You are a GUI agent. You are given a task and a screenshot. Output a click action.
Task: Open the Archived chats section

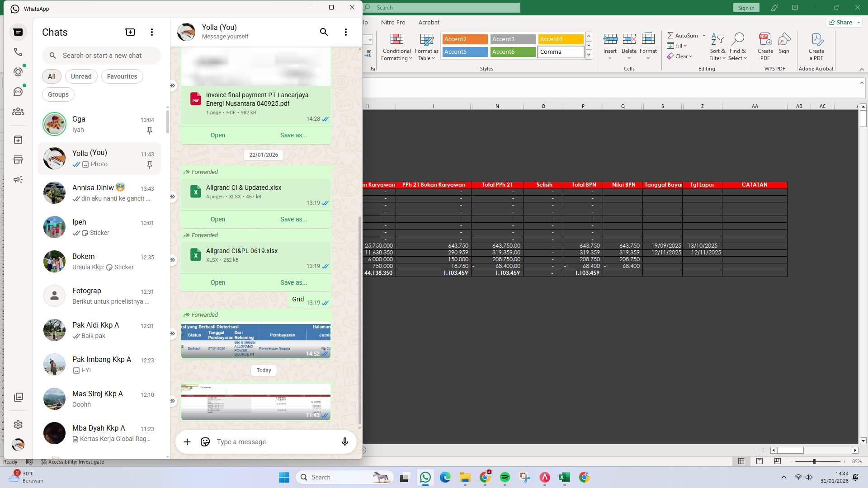(18, 140)
